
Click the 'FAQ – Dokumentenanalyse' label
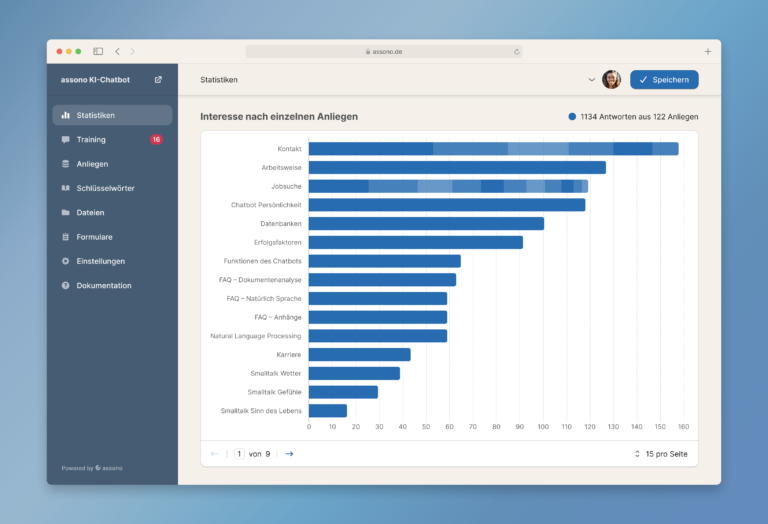click(260, 280)
